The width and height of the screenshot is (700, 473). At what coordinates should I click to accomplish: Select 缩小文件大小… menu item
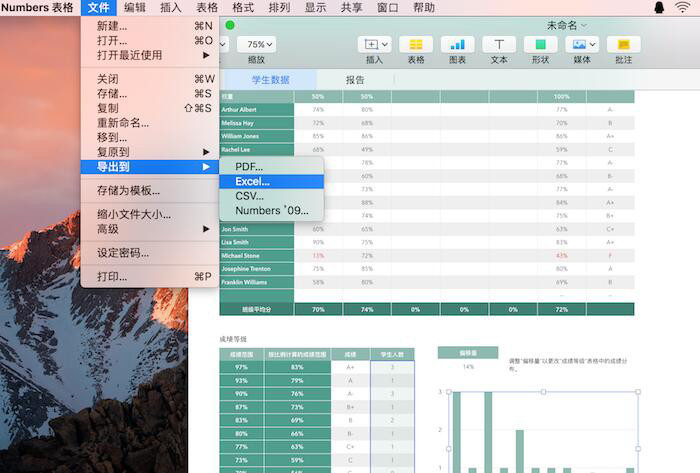point(150,214)
